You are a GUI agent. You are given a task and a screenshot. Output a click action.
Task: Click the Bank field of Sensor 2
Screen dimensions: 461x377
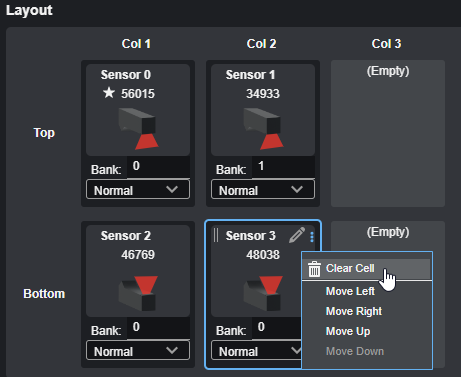coord(158,328)
